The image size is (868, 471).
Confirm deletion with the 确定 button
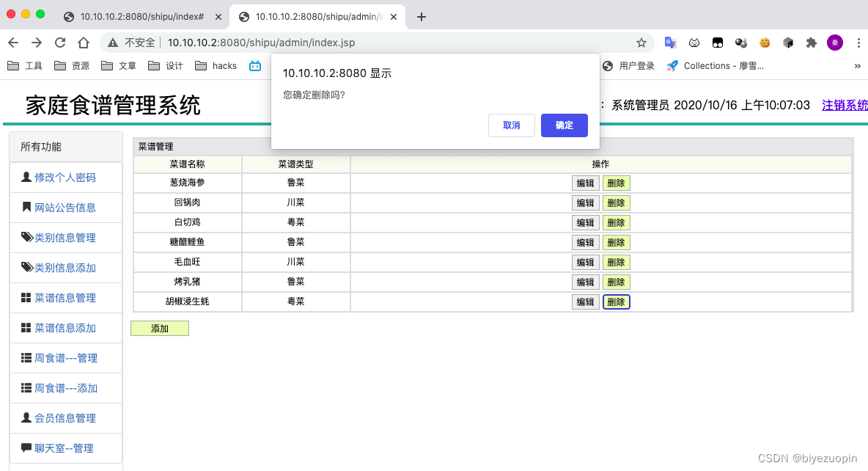[564, 125]
